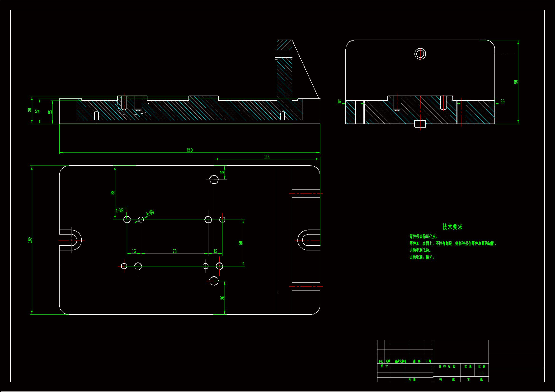The width and height of the screenshot is (555, 392).
Task: Click the 160 height dimension text
Action: [30, 240]
